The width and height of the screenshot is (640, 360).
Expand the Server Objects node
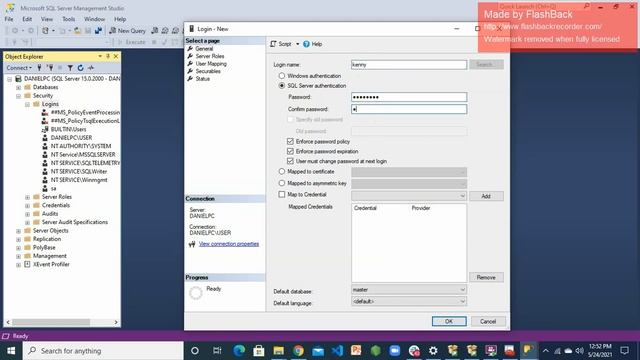pos(18,231)
